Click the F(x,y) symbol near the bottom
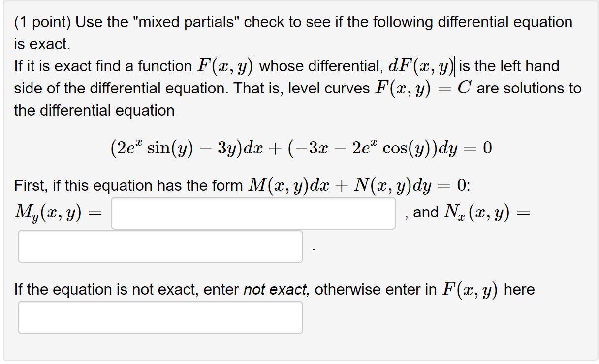Screen dimensions: 599x364 tap(470, 289)
